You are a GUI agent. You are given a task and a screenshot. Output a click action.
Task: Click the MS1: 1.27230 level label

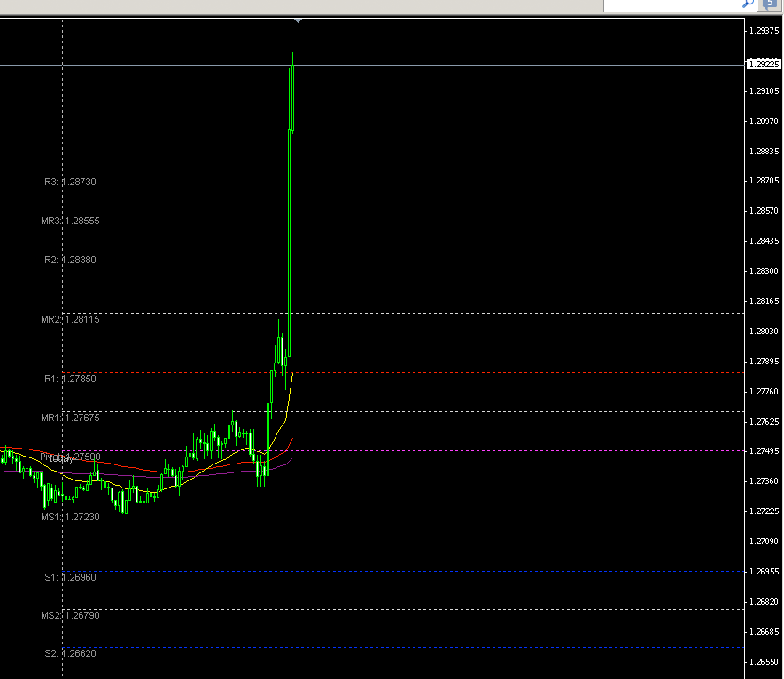coord(71,515)
